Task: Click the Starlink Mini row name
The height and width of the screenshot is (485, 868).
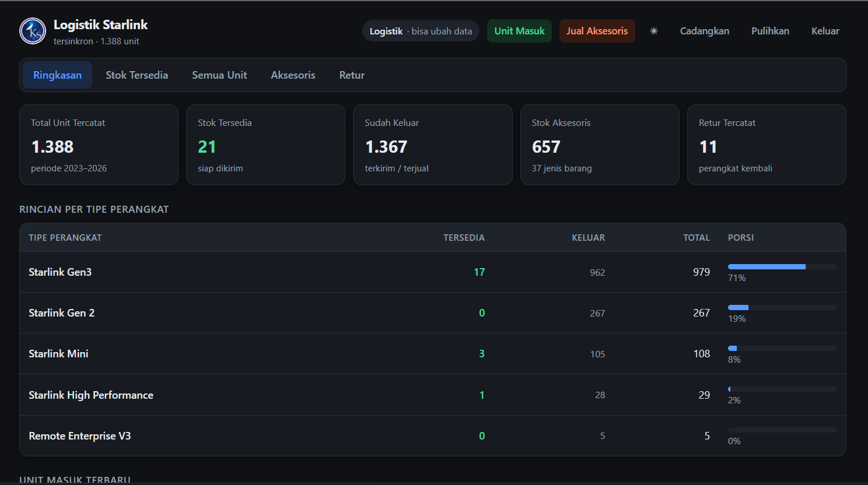Action: coord(58,354)
